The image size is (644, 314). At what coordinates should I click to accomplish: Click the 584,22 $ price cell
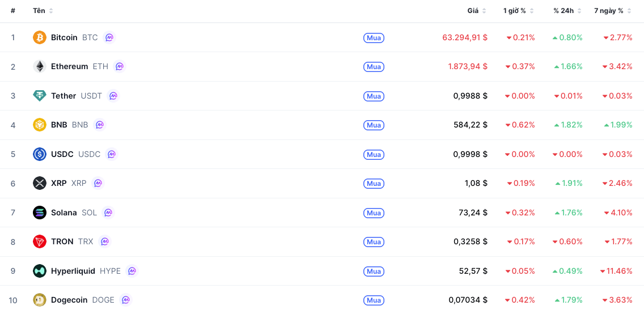(x=471, y=125)
